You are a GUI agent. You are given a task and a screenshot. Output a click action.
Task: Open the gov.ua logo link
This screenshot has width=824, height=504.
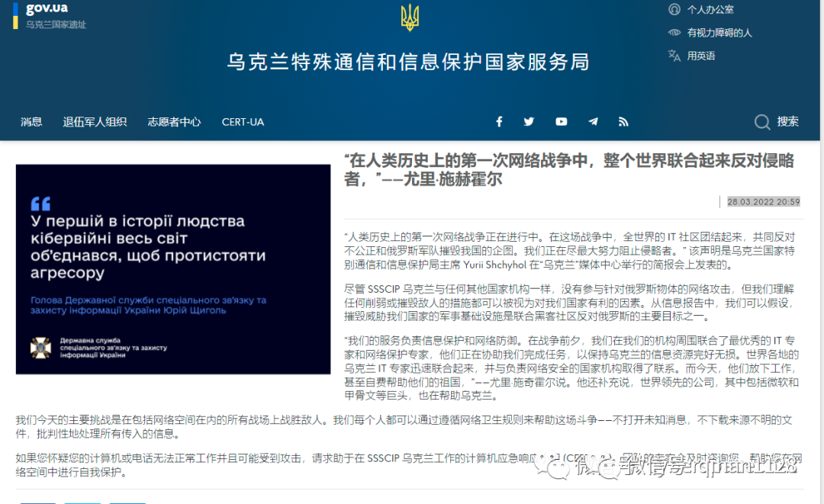tap(47, 8)
